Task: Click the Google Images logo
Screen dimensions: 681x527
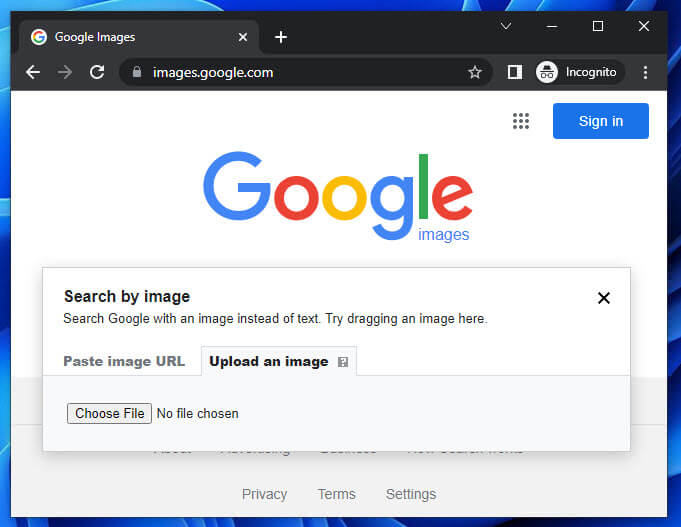Action: click(338, 196)
